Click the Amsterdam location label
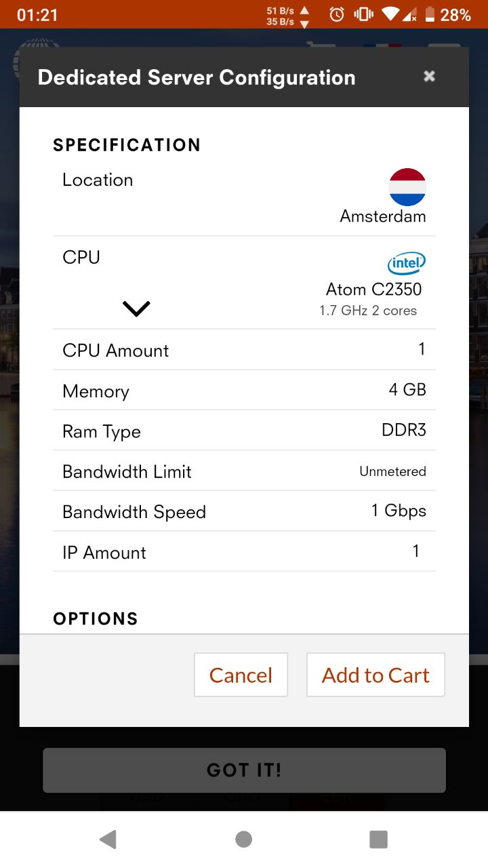 pyautogui.click(x=383, y=216)
